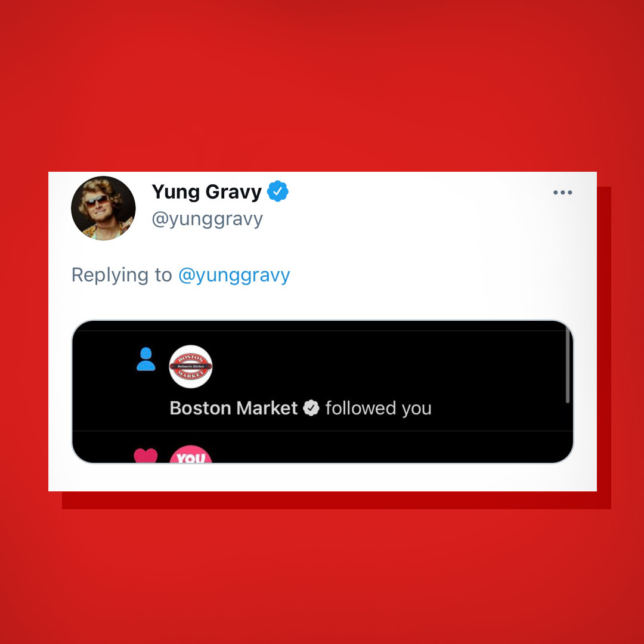
Task: Open the Boston Market logo avatar
Action: point(191,366)
